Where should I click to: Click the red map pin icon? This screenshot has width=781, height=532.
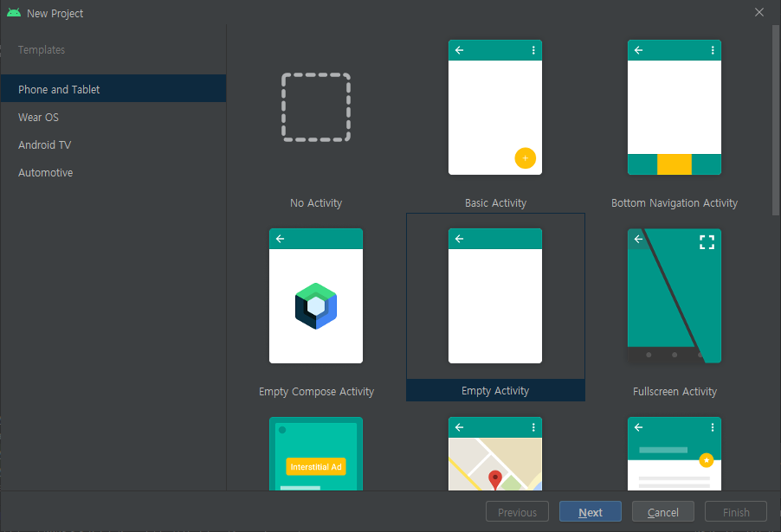494,479
